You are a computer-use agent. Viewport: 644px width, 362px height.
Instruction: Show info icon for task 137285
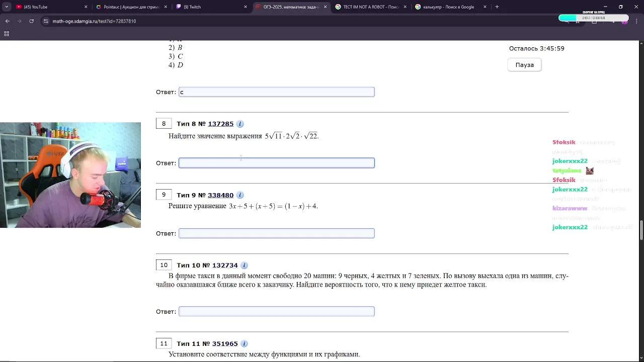[x=240, y=124]
